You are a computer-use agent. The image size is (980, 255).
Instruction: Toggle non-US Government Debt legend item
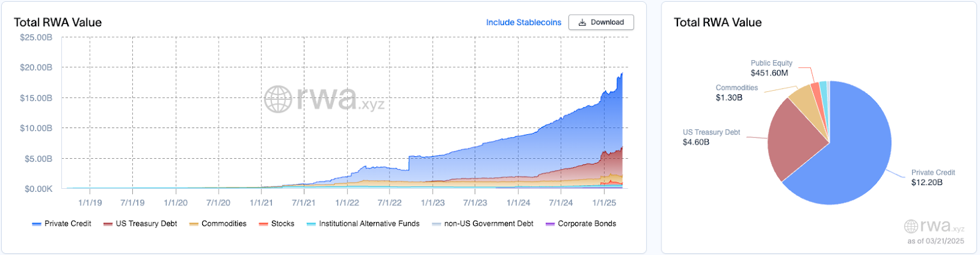[483, 224]
